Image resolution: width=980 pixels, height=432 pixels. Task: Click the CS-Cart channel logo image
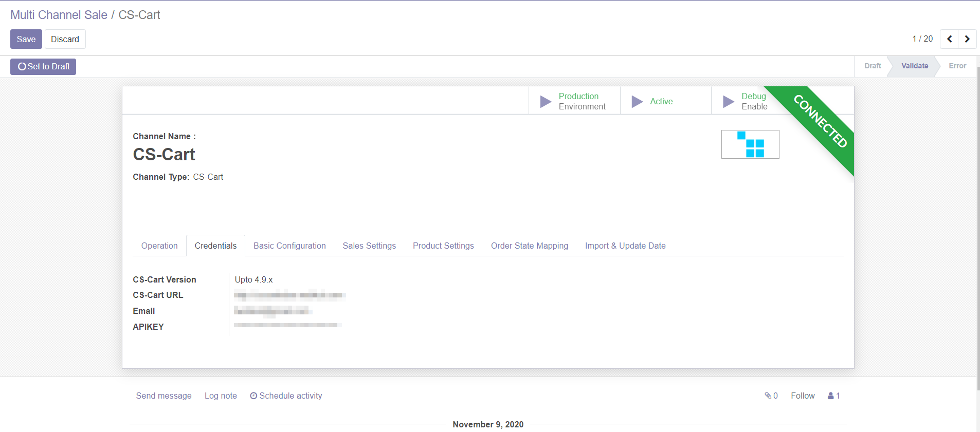pyautogui.click(x=750, y=144)
